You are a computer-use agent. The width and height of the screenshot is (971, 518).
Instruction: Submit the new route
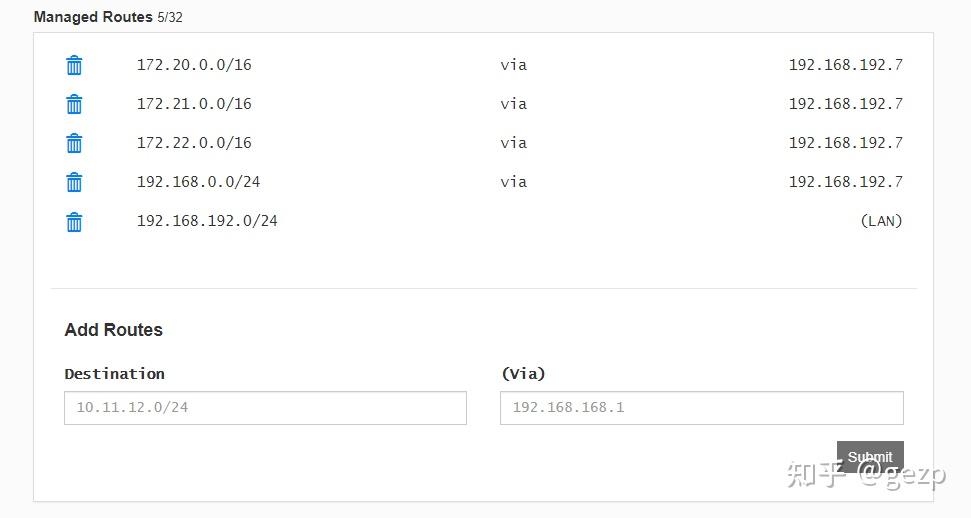tap(870, 457)
